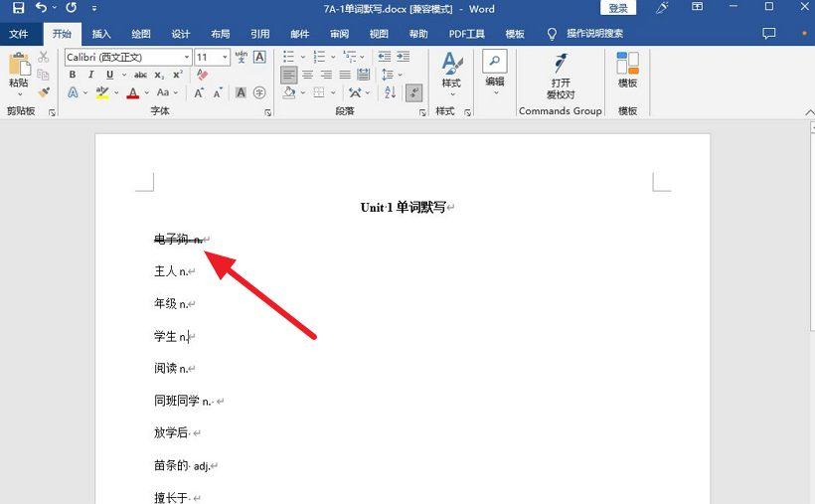Center align the paragraph
This screenshot has height=504, width=815.
click(x=308, y=75)
